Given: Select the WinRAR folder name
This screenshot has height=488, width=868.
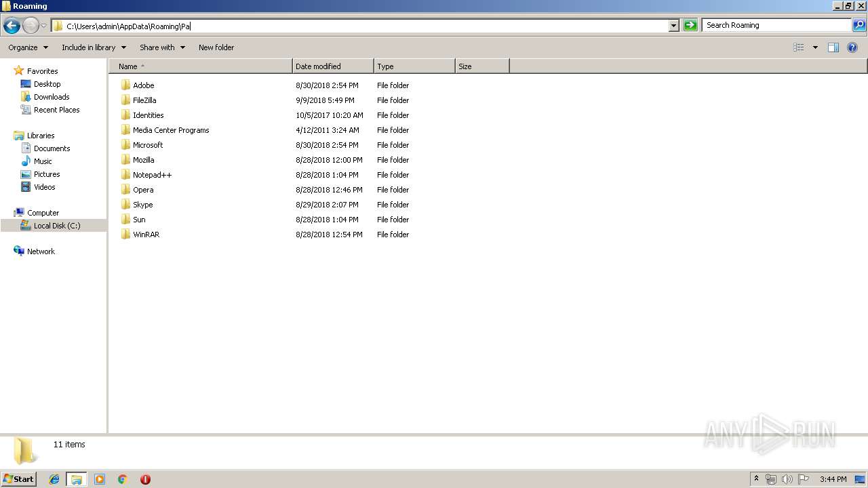Looking at the screenshot, I should pyautogui.click(x=146, y=235).
